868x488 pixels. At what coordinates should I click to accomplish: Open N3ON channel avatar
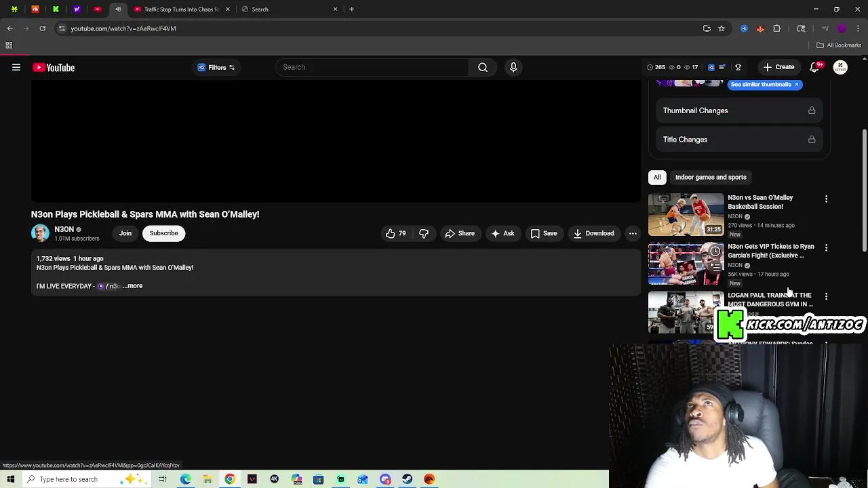point(40,233)
